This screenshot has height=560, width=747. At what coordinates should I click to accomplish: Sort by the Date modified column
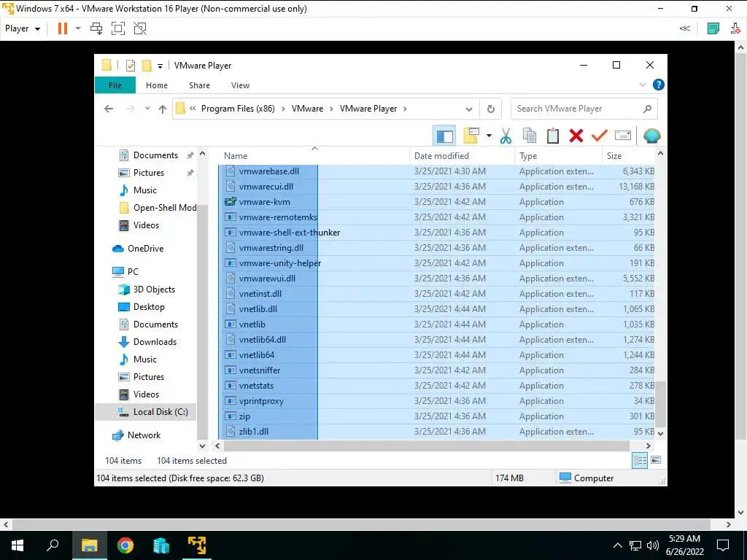click(x=462, y=156)
